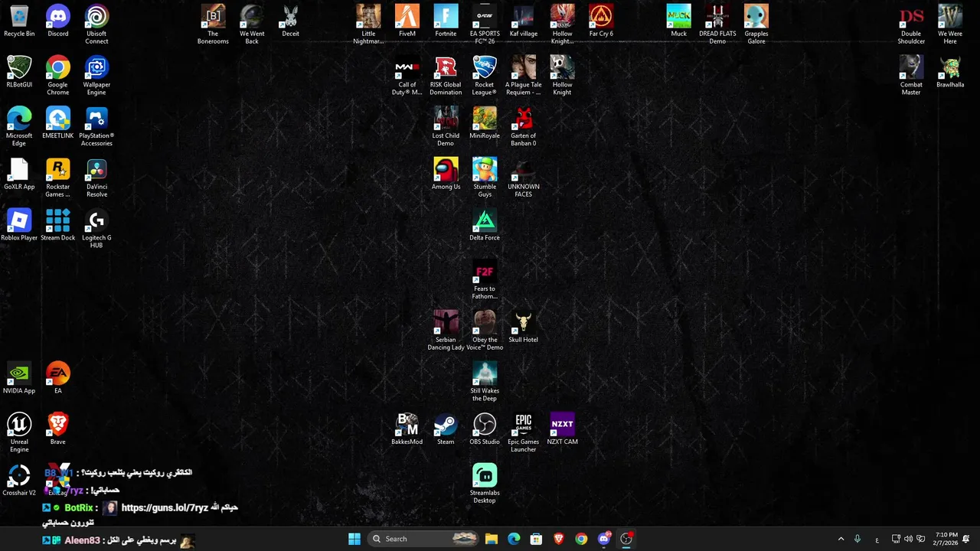Select the DREAD FLATS Demo icon
The image size is (980, 551).
[717, 24]
